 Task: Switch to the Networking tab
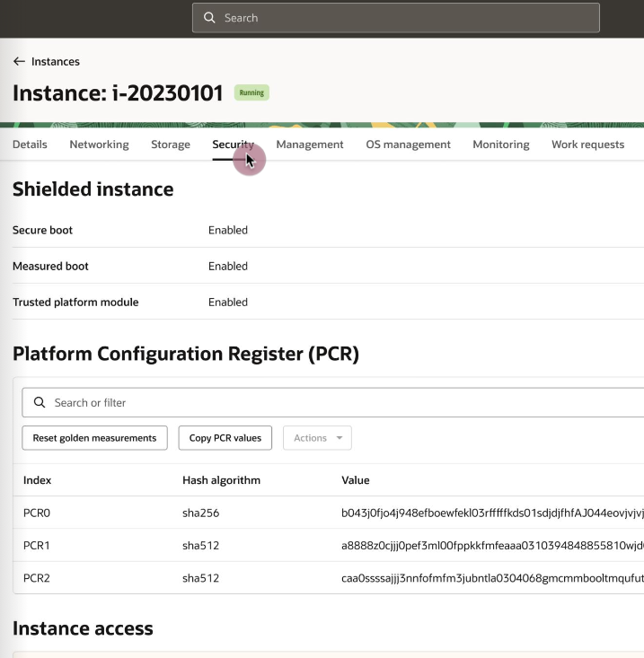[x=99, y=145]
